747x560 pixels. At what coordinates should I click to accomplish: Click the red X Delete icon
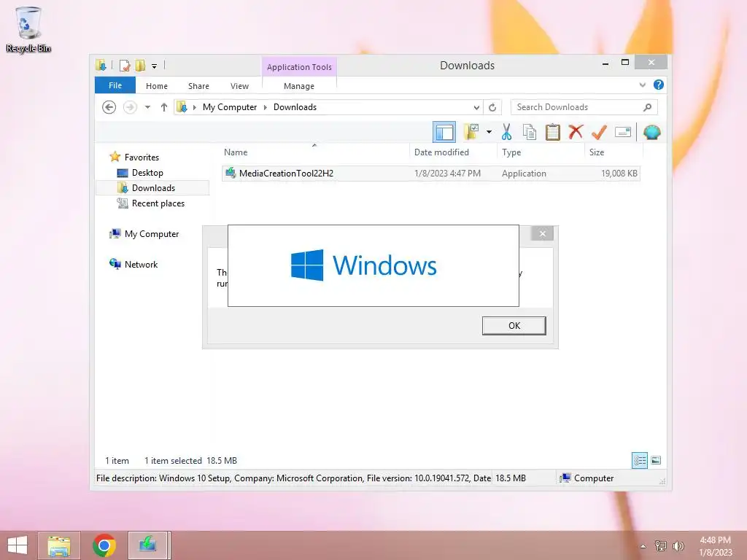pos(576,131)
